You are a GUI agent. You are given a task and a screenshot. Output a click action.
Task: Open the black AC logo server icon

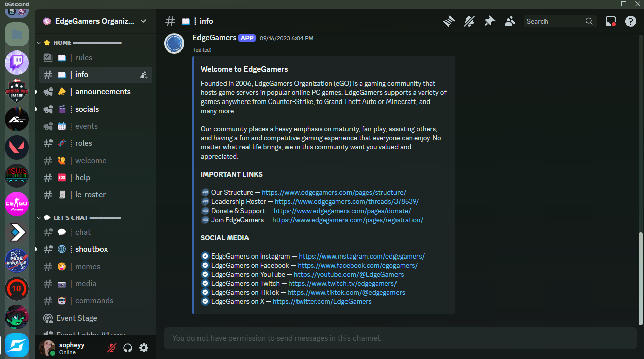click(17, 119)
